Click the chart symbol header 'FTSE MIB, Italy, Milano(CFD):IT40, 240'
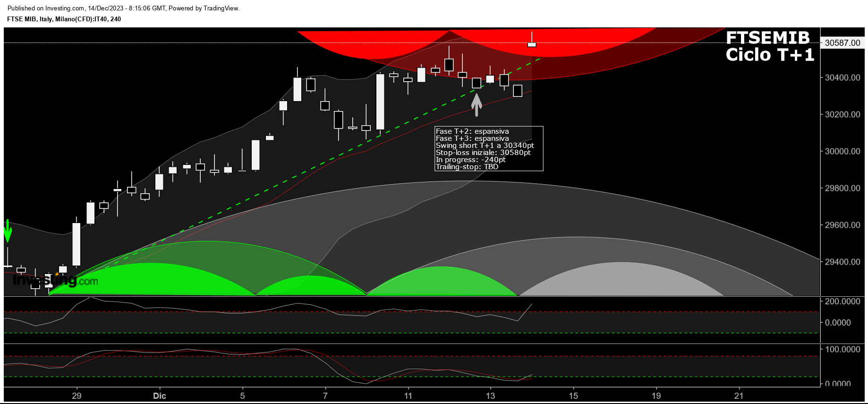Screen dimensions: 868x404 [64, 19]
